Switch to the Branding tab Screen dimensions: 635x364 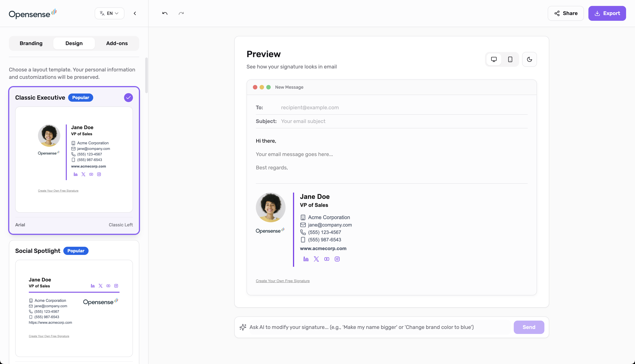coord(31,43)
